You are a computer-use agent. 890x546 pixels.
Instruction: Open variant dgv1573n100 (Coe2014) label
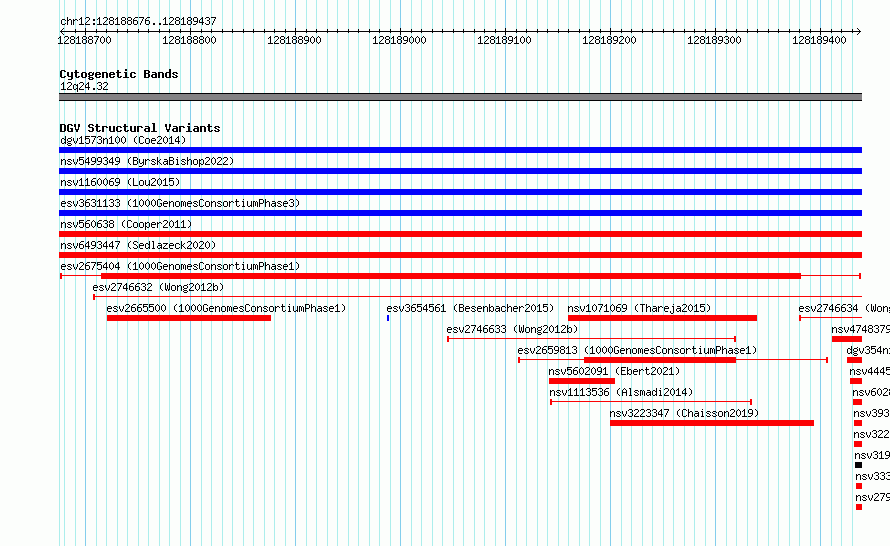click(x=123, y=140)
